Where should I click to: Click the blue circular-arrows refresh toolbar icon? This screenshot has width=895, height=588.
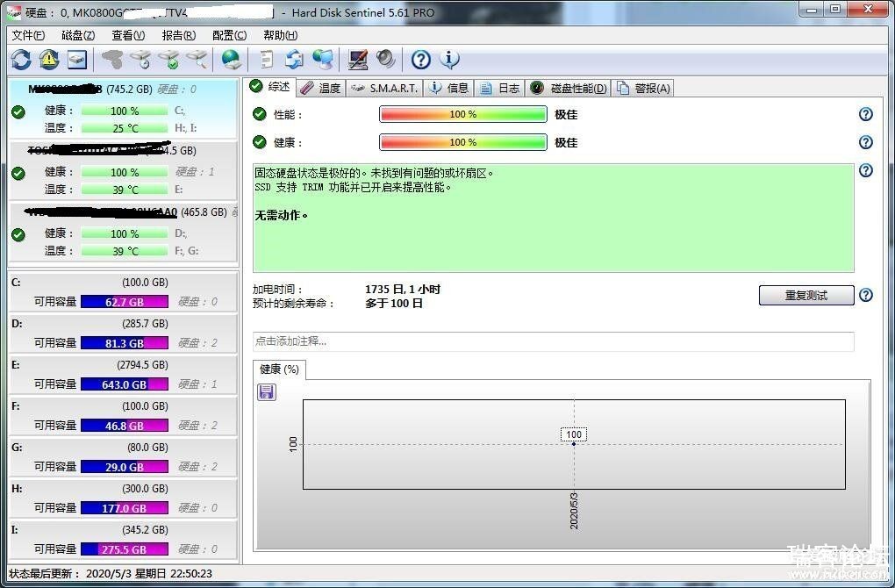(21, 60)
